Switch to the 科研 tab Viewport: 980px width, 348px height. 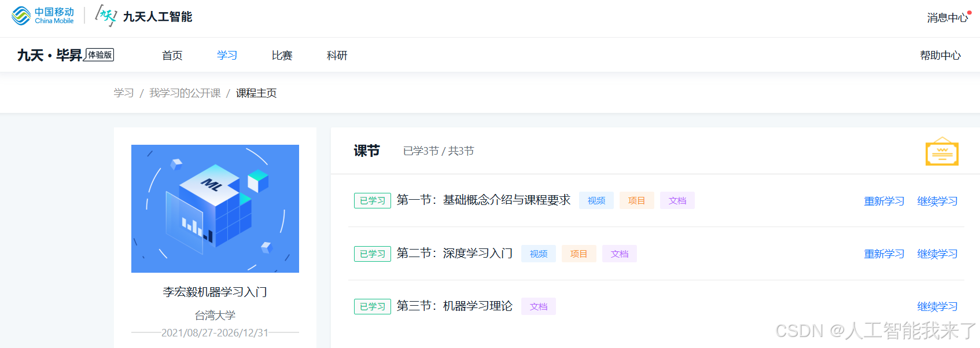point(337,55)
